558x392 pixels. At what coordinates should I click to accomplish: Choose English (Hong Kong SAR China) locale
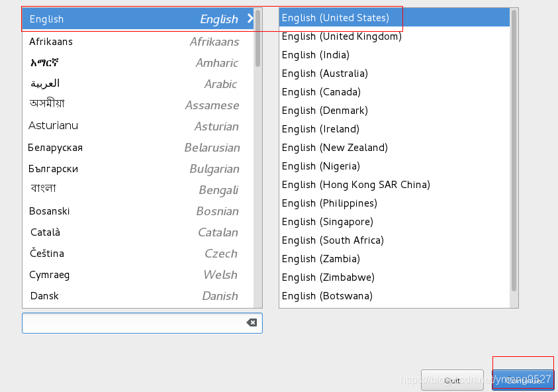(395, 184)
